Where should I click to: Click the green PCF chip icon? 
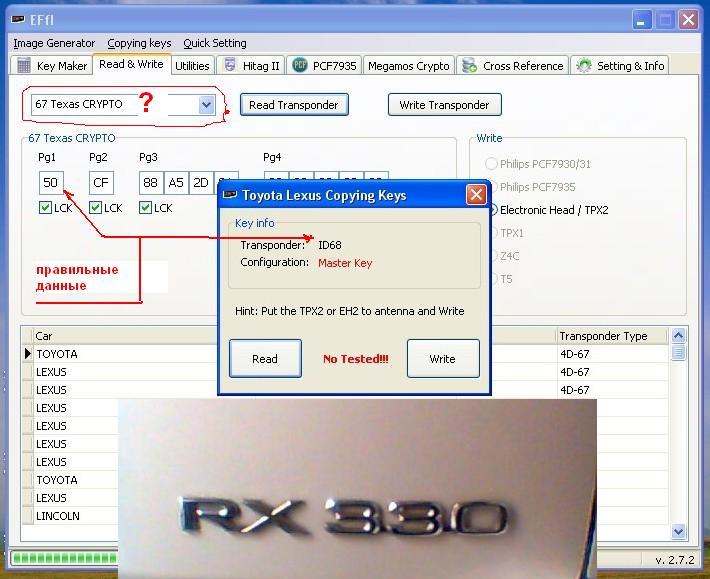[x=299, y=65]
